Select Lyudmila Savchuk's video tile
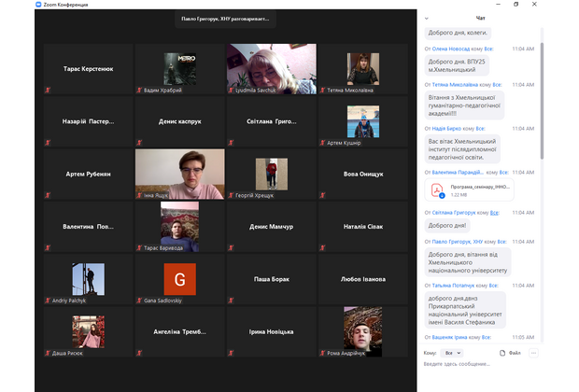Screen dimensions: 579x392 pos(271,69)
